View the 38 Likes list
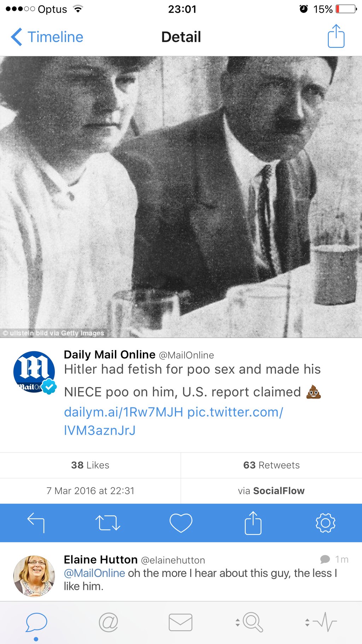The image size is (362, 644). pos(90,465)
